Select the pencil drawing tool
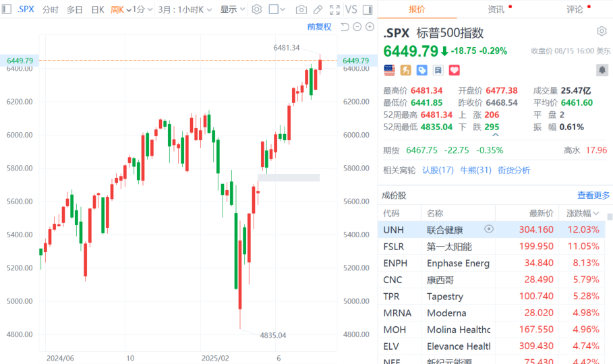Image resolution: width=613 pixels, height=364 pixels. (x=318, y=9)
